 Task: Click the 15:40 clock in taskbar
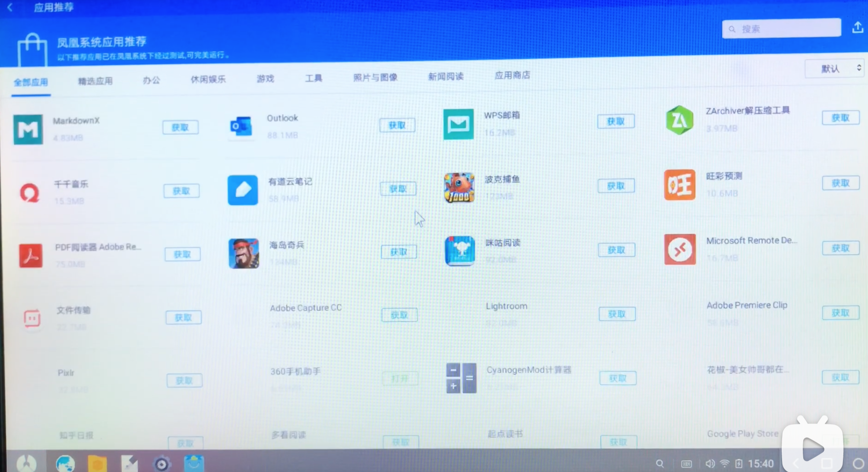pos(760,464)
